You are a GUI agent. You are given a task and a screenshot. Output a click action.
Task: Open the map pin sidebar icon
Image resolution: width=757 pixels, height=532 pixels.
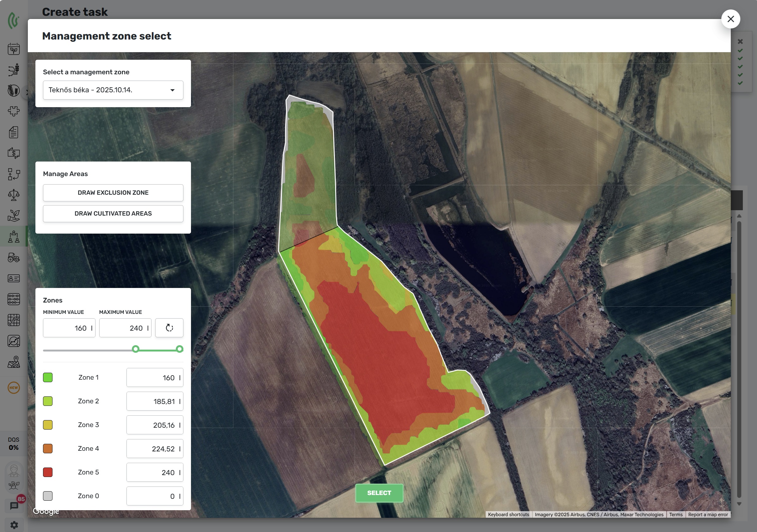14,362
